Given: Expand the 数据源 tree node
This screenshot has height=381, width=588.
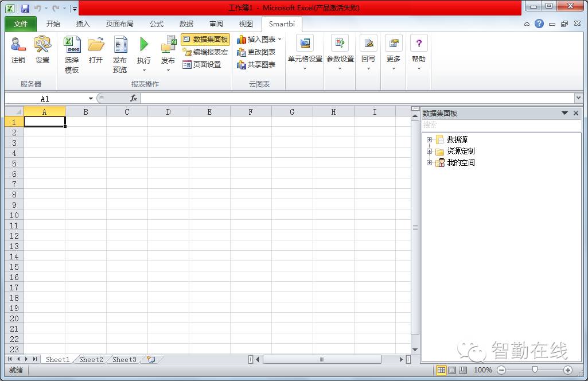Looking at the screenshot, I should point(429,139).
